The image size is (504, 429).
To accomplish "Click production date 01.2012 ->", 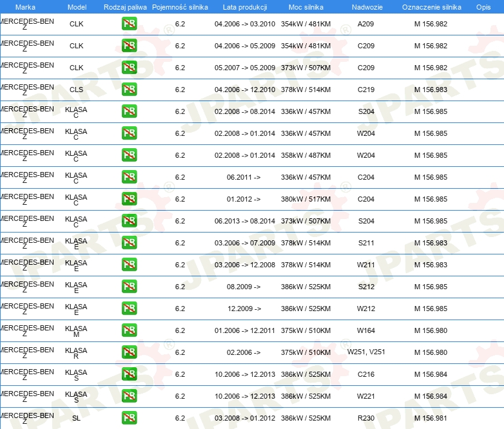I will [244, 199].
